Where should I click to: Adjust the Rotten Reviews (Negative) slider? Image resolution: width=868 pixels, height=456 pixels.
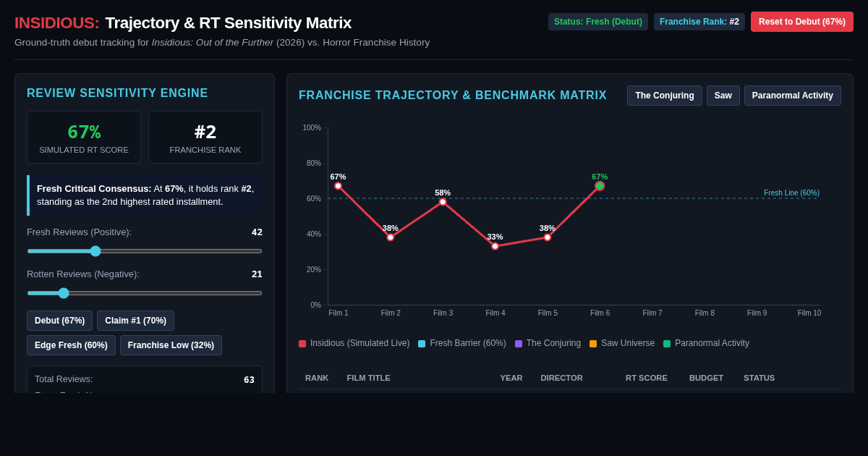point(145,293)
